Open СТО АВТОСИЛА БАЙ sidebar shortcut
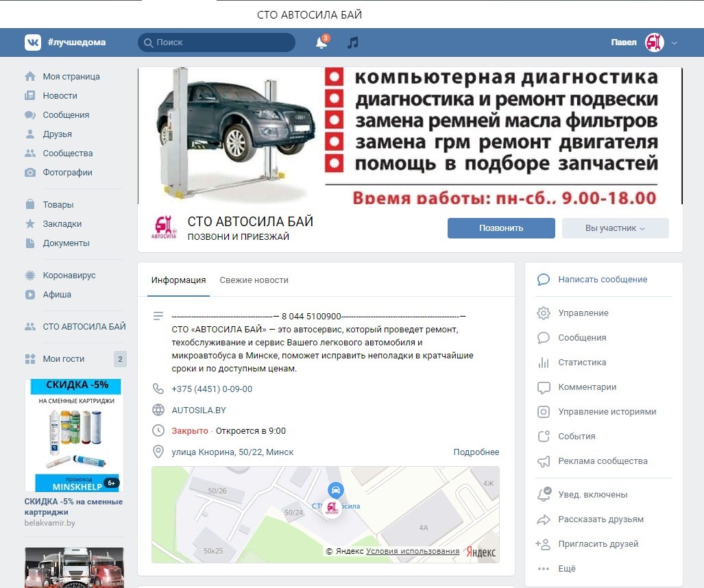The image size is (704, 588). pyautogui.click(x=84, y=326)
